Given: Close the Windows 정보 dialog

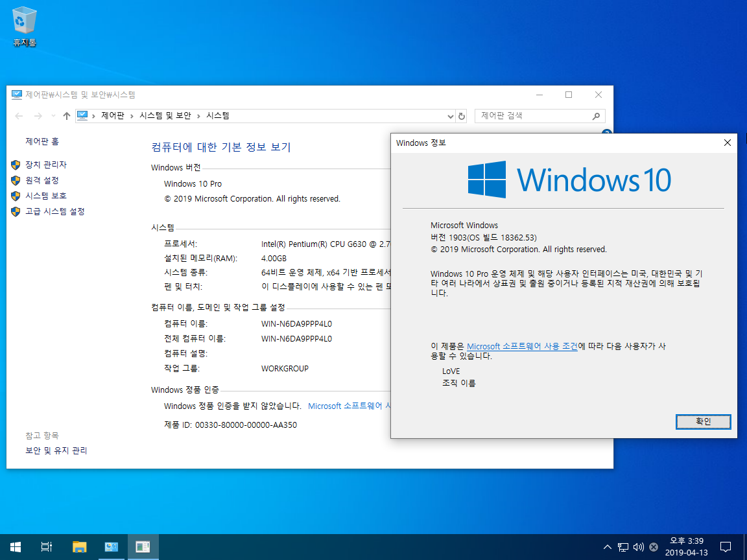Looking at the screenshot, I should [727, 143].
